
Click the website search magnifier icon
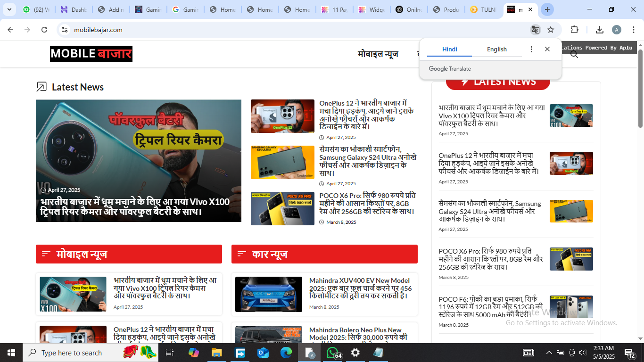[x=574, y=55]
